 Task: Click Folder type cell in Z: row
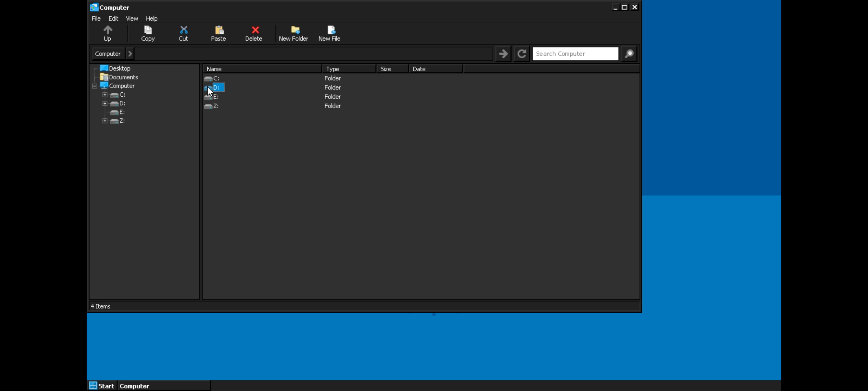click(x=332, y=106)
